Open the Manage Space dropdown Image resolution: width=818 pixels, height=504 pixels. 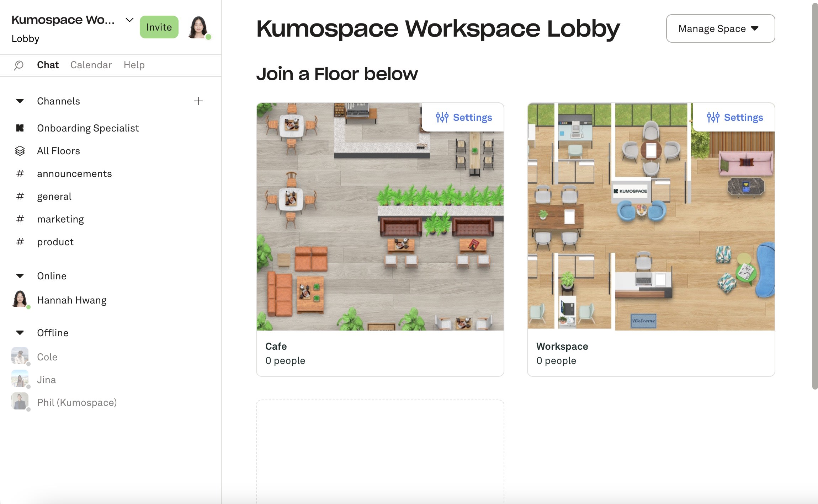coord(720,28)
